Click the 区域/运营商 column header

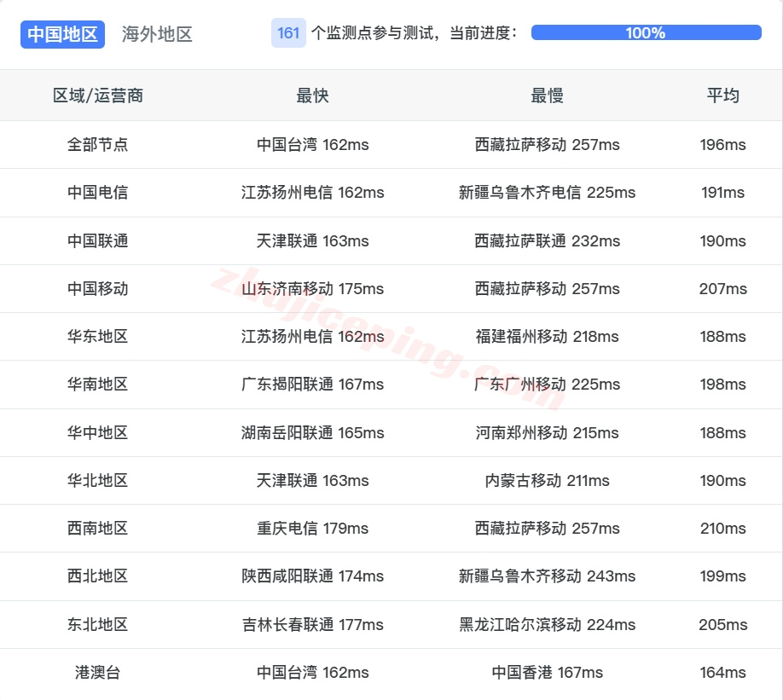96,95
